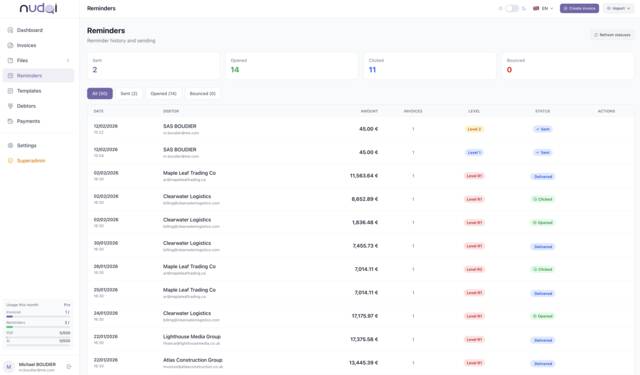
Task: Click the Reminders usage progress bar
Action: point(38,327)
